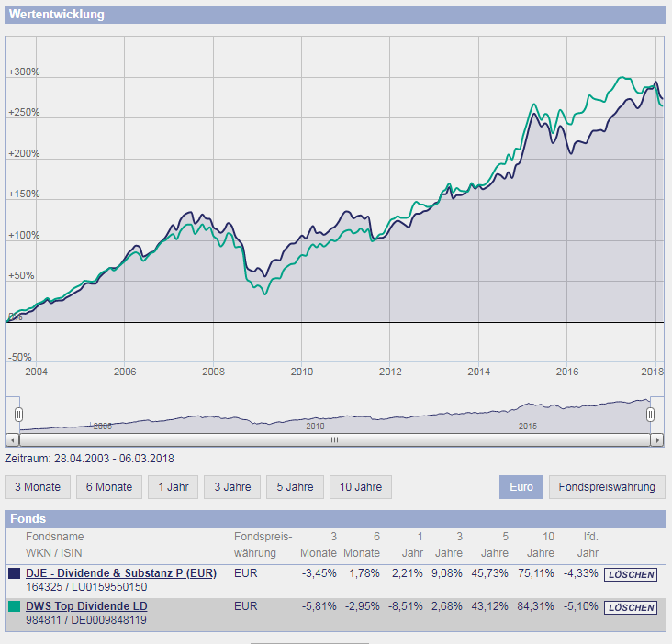Click the Wertentwicklung section header

[x=335, y=15]
